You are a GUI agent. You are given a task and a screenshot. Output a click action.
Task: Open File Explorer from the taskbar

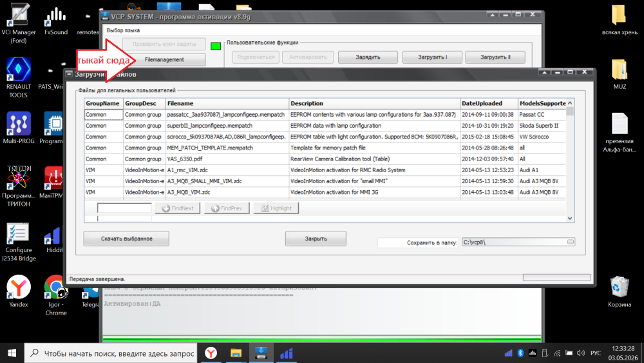click(236, 353)
